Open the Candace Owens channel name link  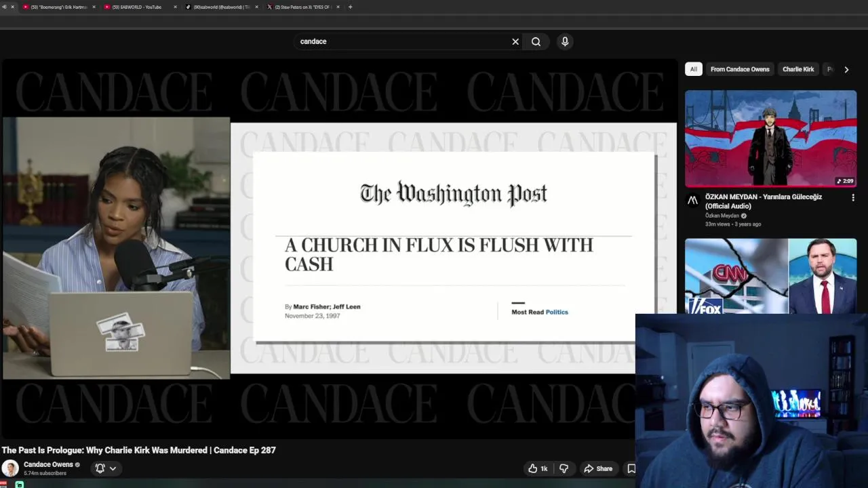(x=48, y=464)
